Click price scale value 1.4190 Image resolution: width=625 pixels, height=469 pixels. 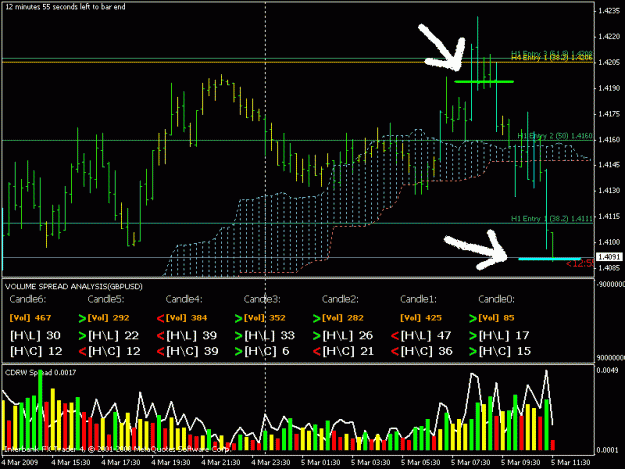tap(609, 88)
